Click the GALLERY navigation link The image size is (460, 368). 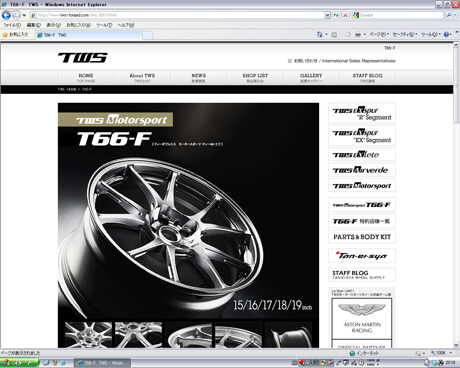311,78
